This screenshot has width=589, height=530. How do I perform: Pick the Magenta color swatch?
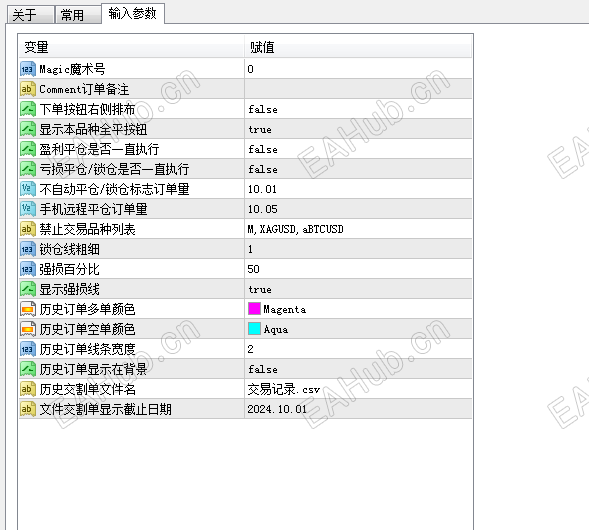(x=254, y=309)
